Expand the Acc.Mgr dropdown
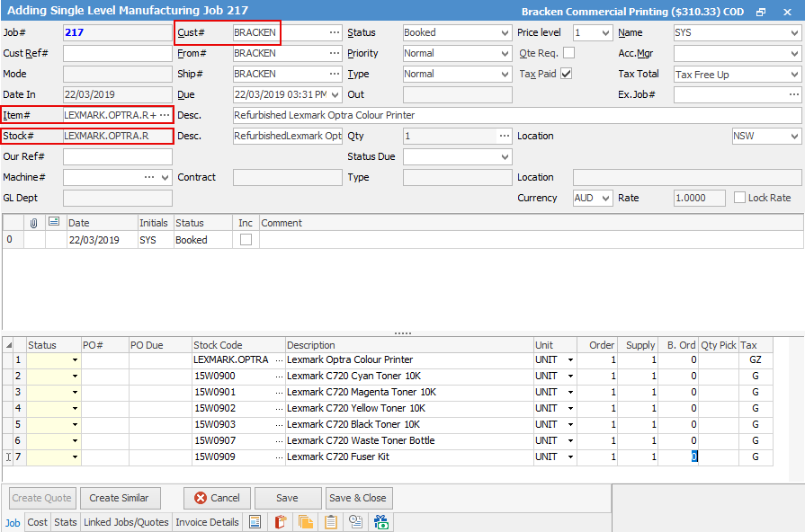 795,53
